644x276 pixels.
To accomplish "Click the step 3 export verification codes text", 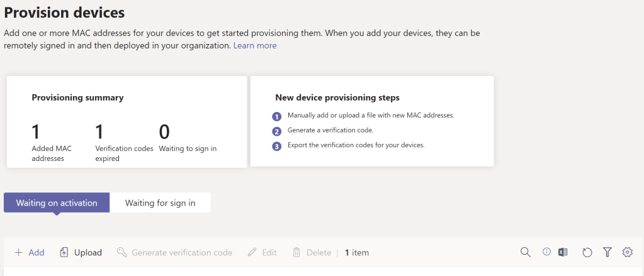I will coord(356,145).
